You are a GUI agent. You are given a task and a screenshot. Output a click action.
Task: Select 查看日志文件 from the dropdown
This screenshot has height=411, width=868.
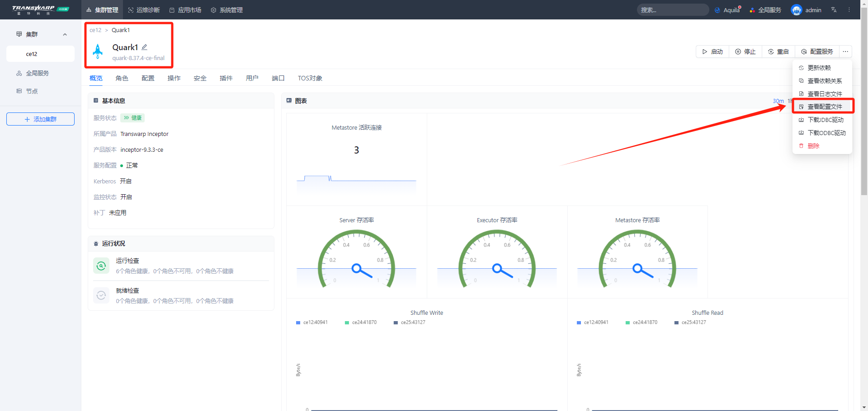(x=822, y=94)
